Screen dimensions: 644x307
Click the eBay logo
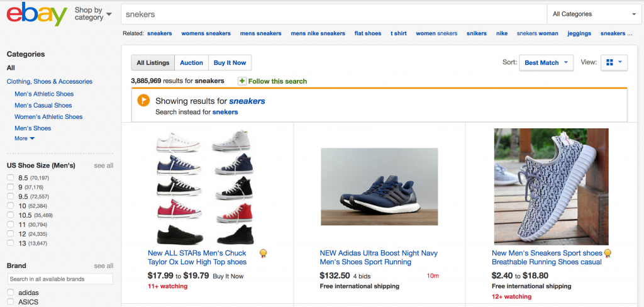coord(36,14)
